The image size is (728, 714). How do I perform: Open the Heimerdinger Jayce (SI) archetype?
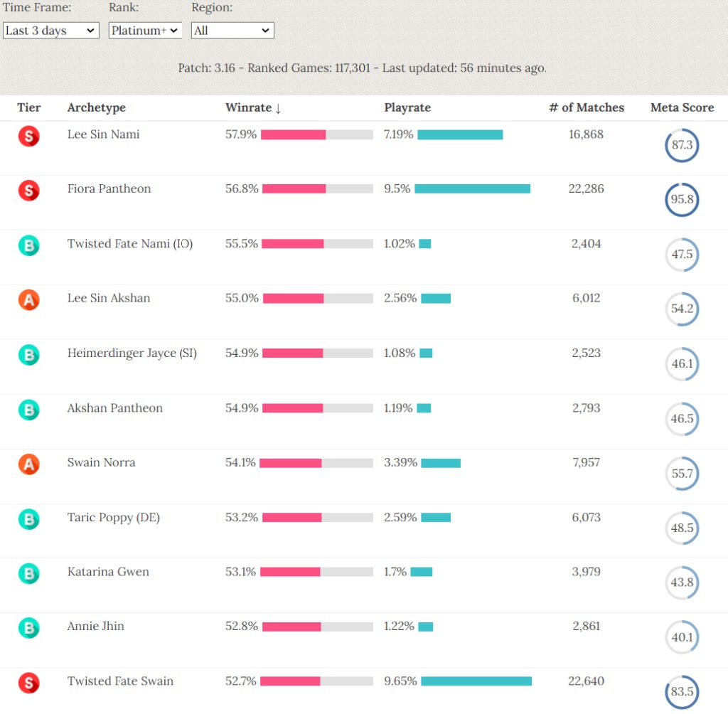coord(132,353)
